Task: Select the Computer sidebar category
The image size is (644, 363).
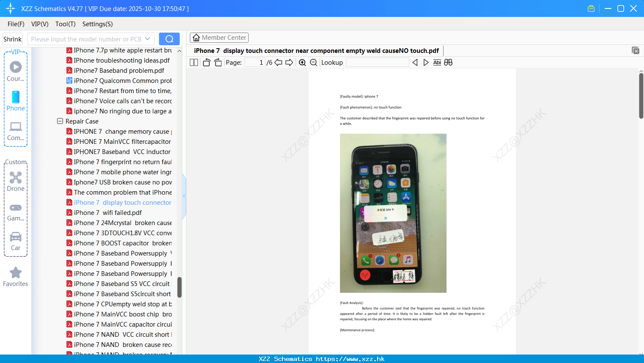Action: point(16,131)
